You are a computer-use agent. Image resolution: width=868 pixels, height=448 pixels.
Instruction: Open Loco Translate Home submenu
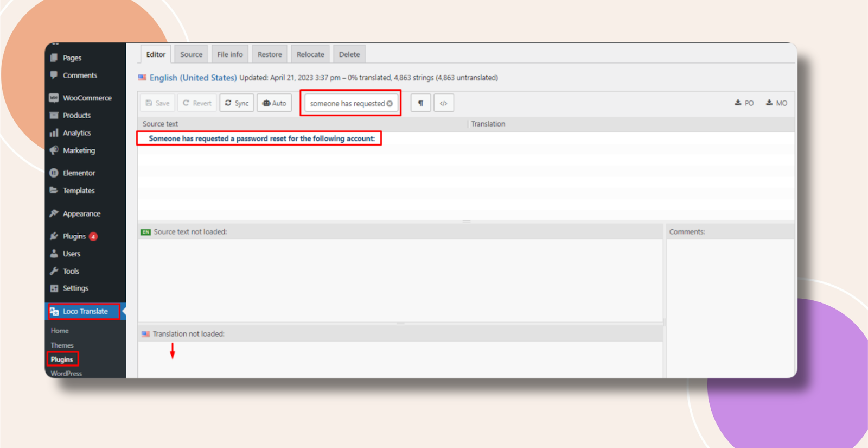coord(60,331)
